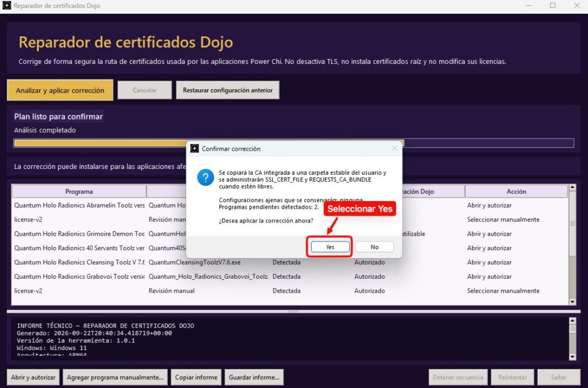Click QuantumCleansingToolzV7.6.exe cell
Screen dimensions: 588x388
click(x=195, y=262)
